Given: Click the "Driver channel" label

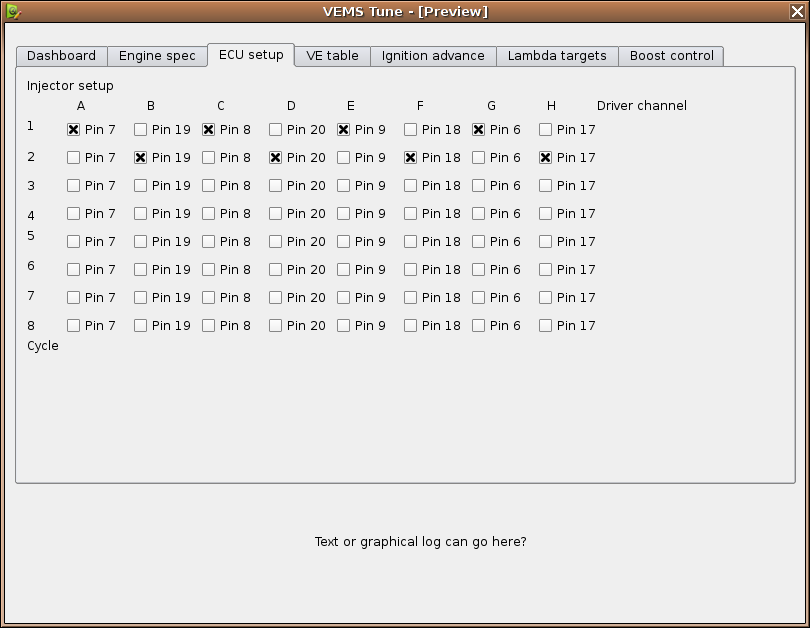Looking at the screenshot, I should click(x=642, y=106).
